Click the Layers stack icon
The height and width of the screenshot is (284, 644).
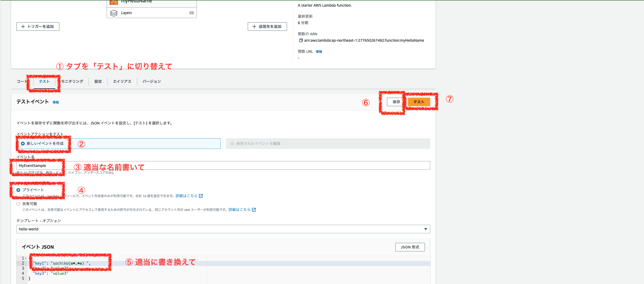point(114,13)
